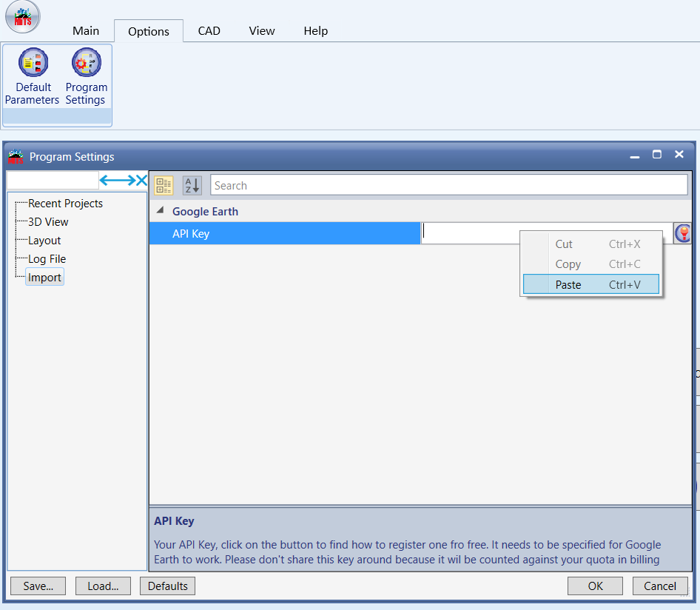Open Default Parameters from the ribbon
700x610 pixels.
[33, 76]
